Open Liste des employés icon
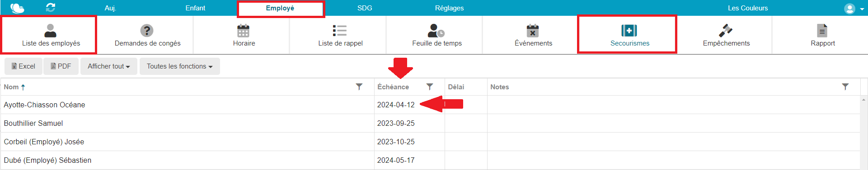This screenshot has height=170, width=868. click(51, 31)
